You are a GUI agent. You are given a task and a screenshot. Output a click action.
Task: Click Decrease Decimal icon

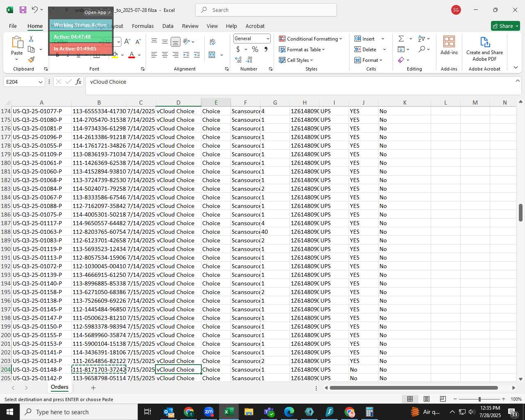tap(250, 60)
